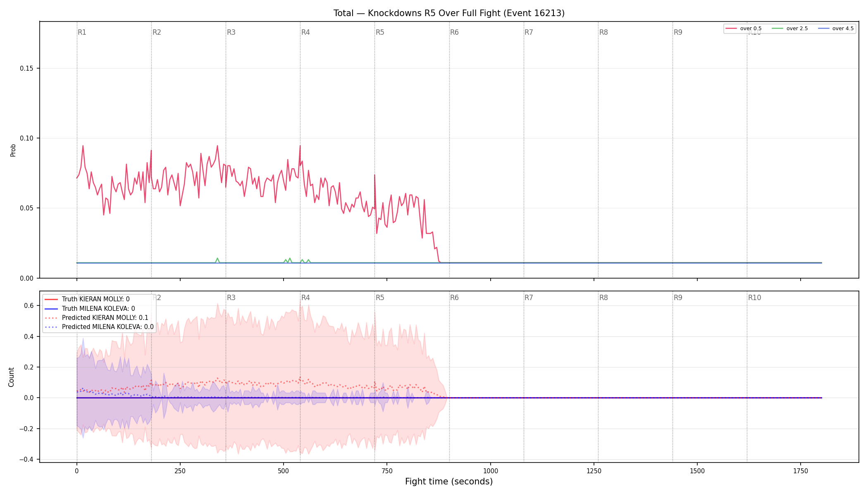This screenshot has width=868, height=496.
Task: Click the 1250 tick on the time axis
Action: (594, 471)
